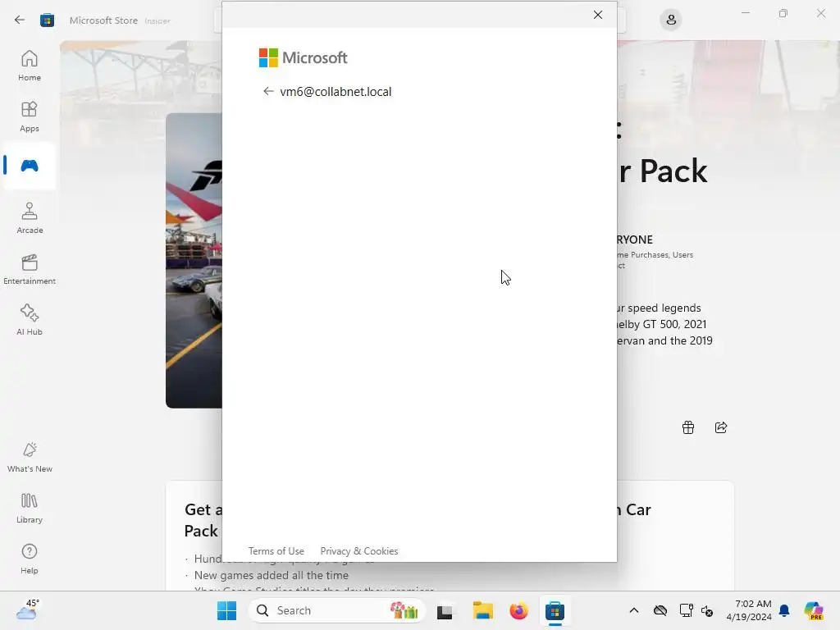
Task: Open AI Hub in sidebar
Action: [30, 320]
